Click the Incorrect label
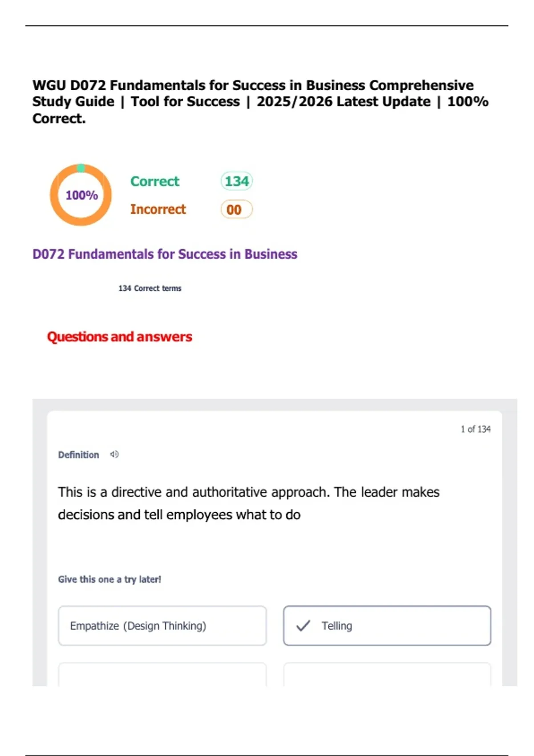534x756 pixels. coord(158,209)
